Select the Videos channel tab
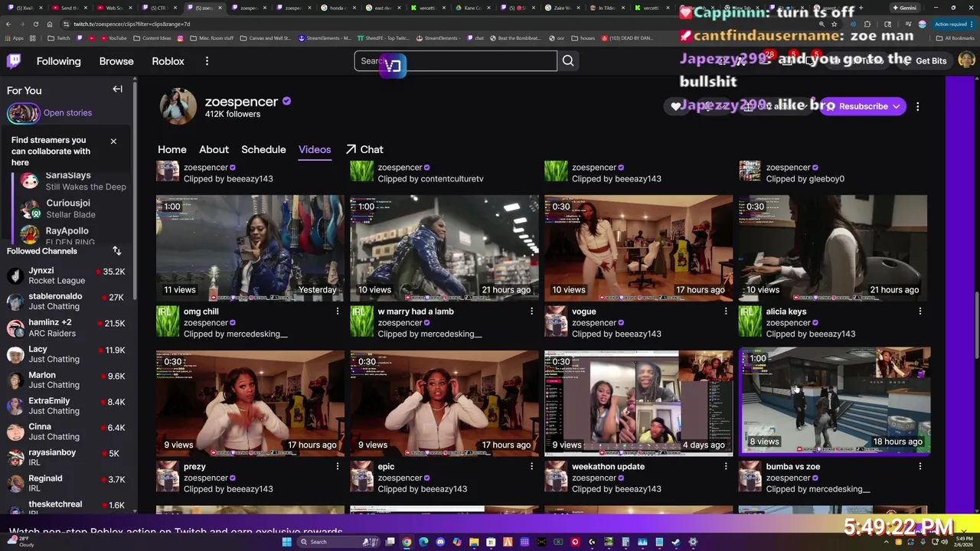 [x=315, y=149]
